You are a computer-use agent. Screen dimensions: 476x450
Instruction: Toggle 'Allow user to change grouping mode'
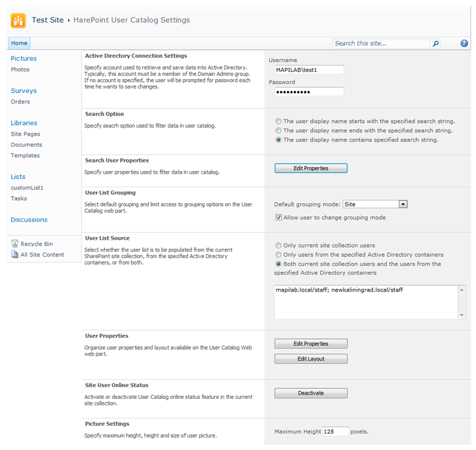point(279,217)
